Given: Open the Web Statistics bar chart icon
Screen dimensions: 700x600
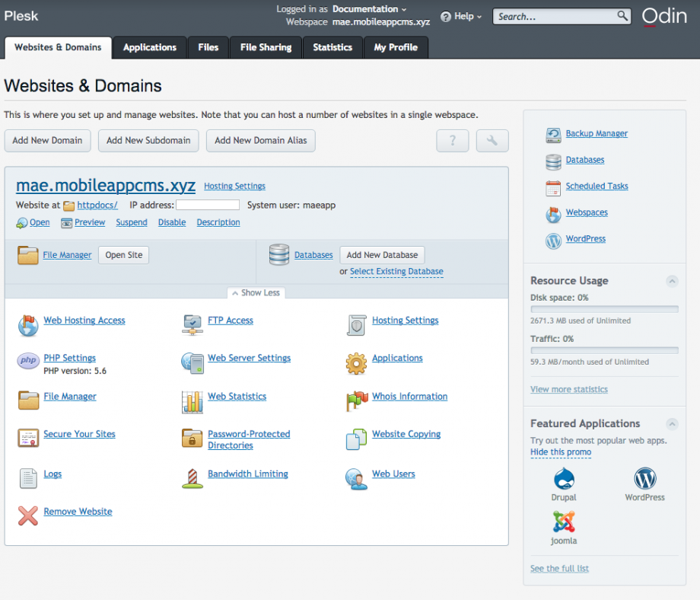Looking at the screenshot, I should click(x=192, y=401).
